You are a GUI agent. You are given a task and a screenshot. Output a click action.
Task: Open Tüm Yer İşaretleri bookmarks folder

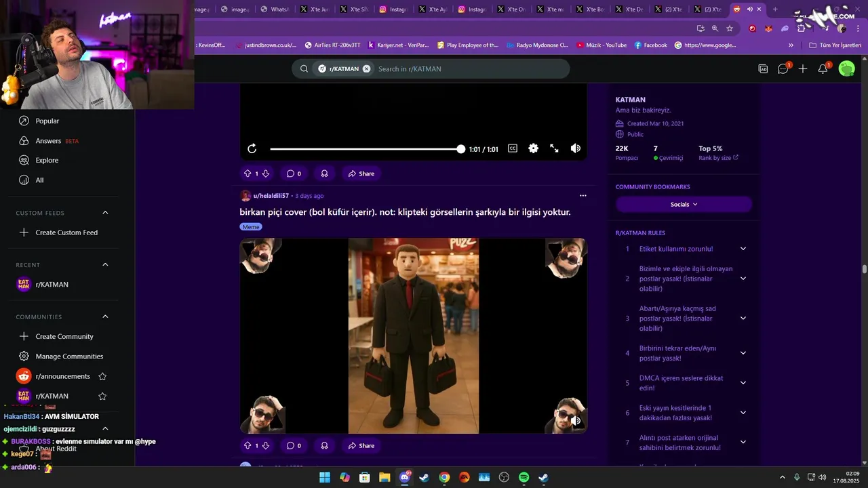[x=835, y=45]
